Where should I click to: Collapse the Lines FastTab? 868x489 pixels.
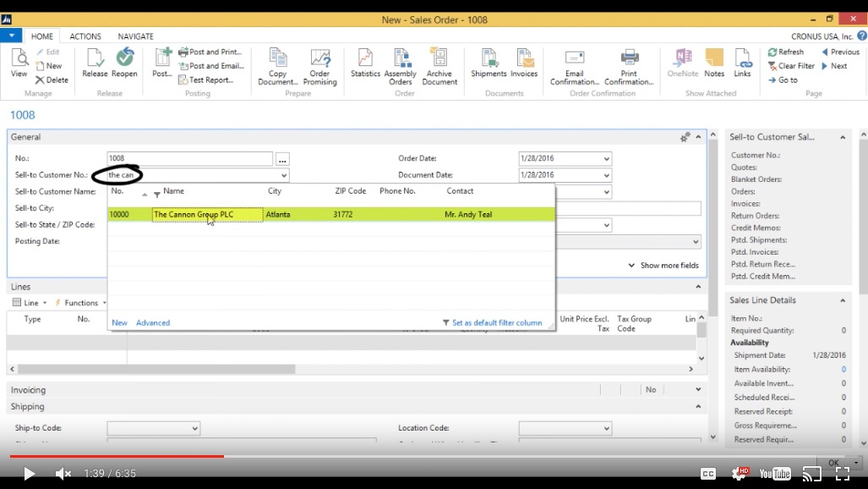(699, 287)
